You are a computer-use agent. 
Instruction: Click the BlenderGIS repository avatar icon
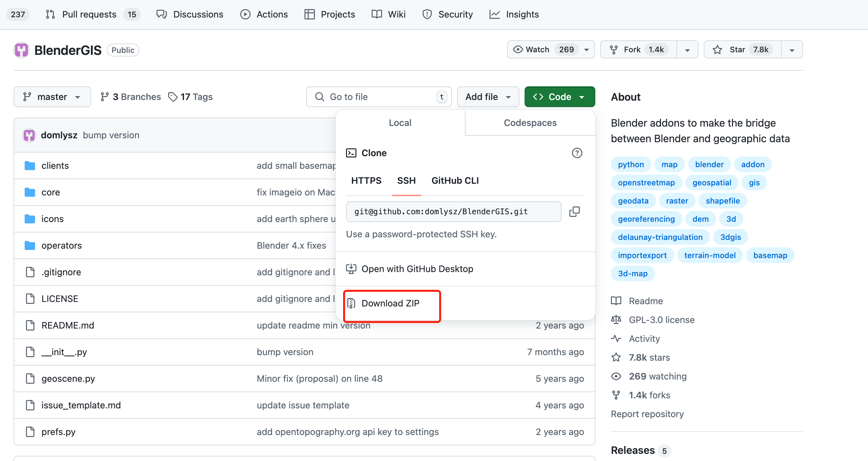(x=21, y=50)
